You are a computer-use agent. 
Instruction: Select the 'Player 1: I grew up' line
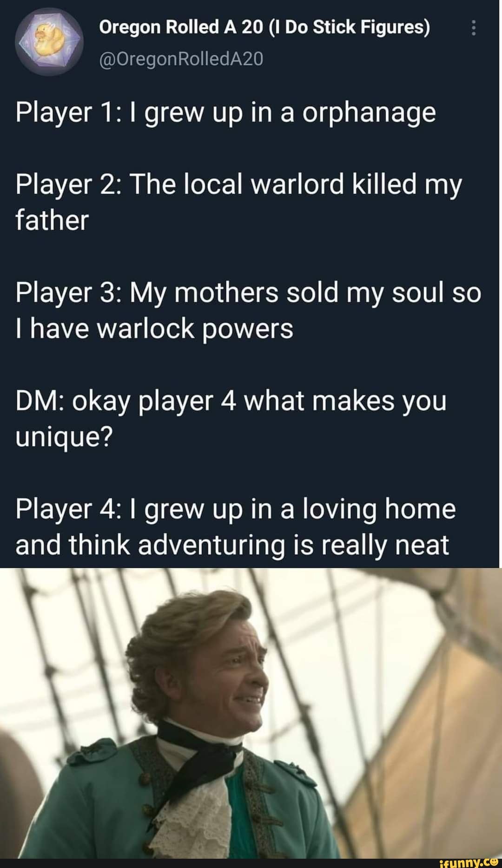226,113
